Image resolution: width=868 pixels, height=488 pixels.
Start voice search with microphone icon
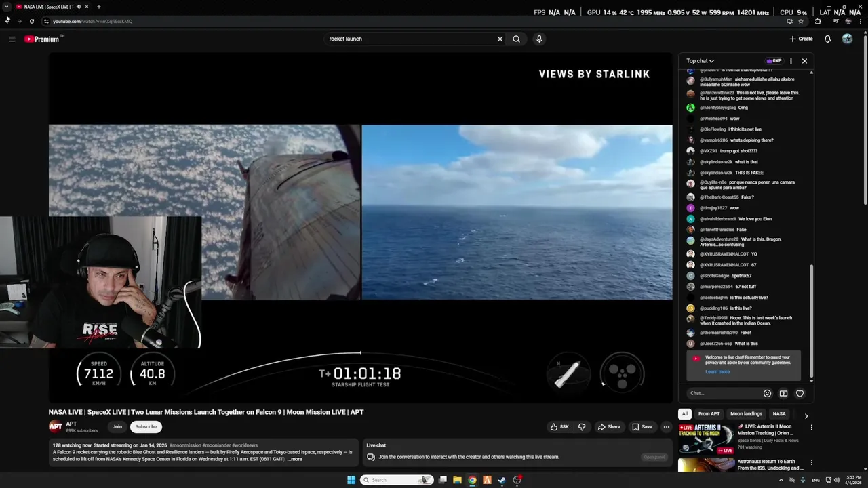(539, 39)
